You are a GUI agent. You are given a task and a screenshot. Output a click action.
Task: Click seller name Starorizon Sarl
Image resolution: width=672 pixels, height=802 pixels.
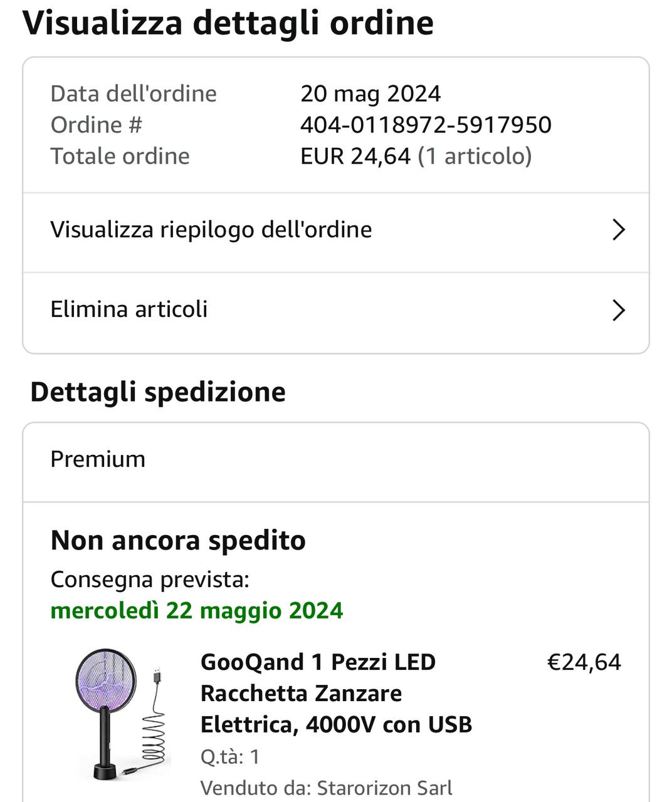pyautogui.click(x=384, y=788)
